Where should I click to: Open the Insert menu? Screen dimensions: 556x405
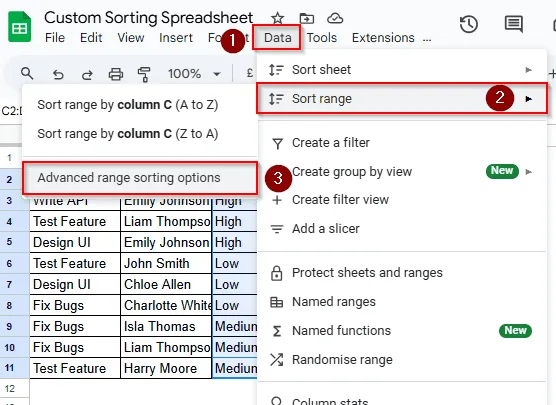176,38
